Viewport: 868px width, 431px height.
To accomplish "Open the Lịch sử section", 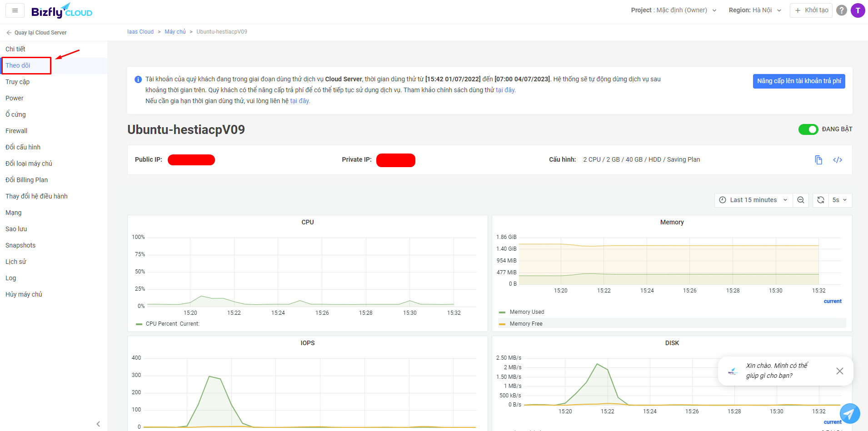I will [54, 262].
